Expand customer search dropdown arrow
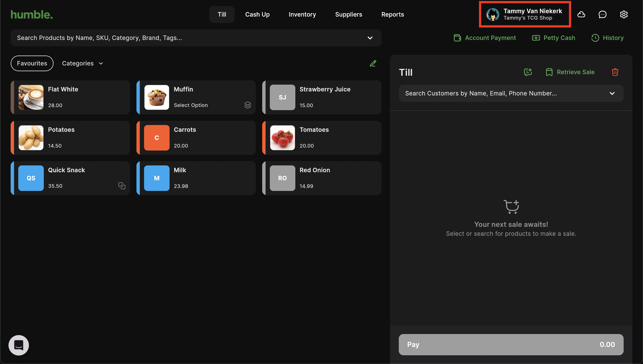The width and height of the screenshot is (643, 364). click(x=612, y=93)
